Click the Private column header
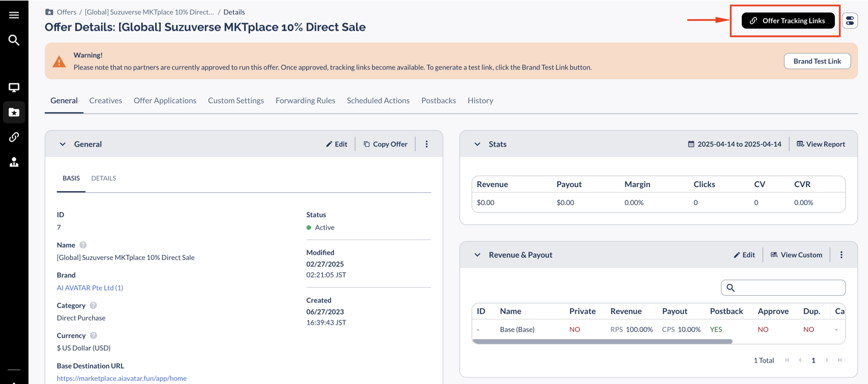This screenshot has width=868, height=384. tap(582, 311)
